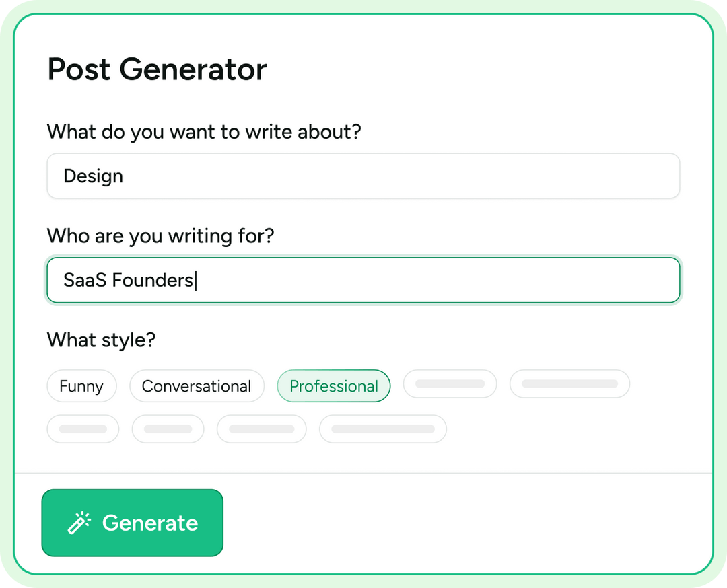The width and height of the screenshot is (727, 588).
Task: Click the topic input containing Design
Action: pos(363,176)
